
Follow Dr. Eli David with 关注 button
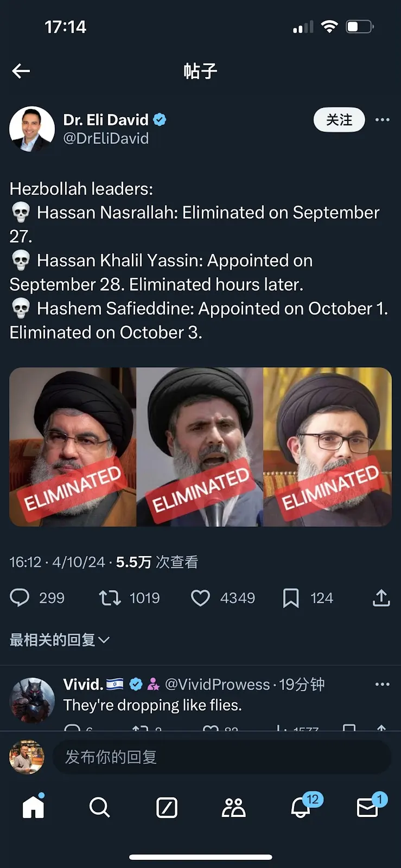coord(339,120)
